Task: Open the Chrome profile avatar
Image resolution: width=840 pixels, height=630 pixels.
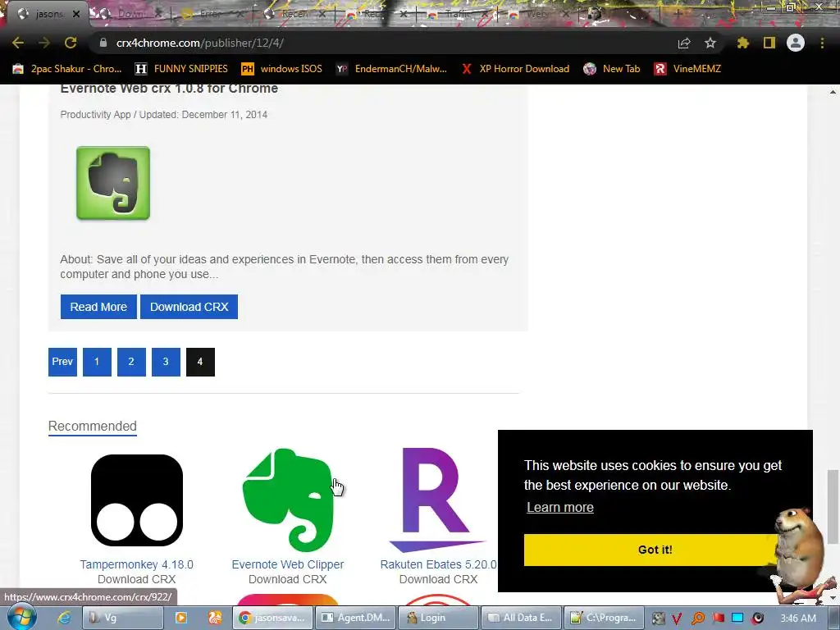Action: click(x=796, y=43)
